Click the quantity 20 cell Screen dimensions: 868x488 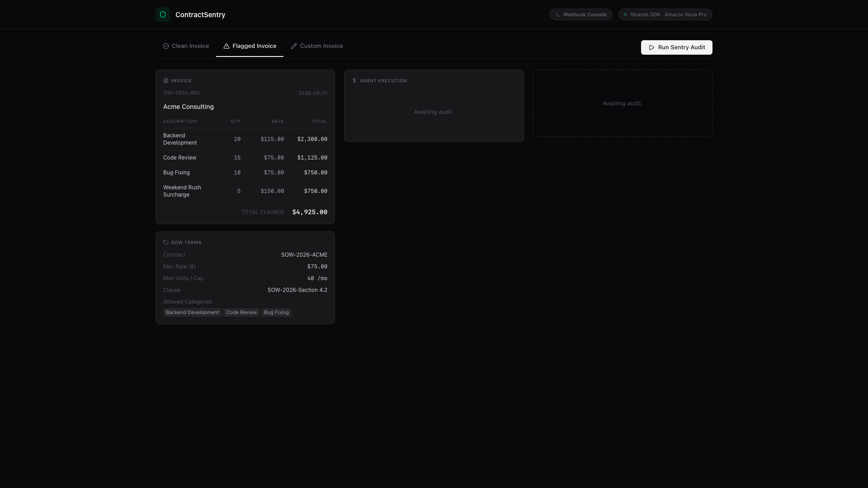[x=237, y=139]
